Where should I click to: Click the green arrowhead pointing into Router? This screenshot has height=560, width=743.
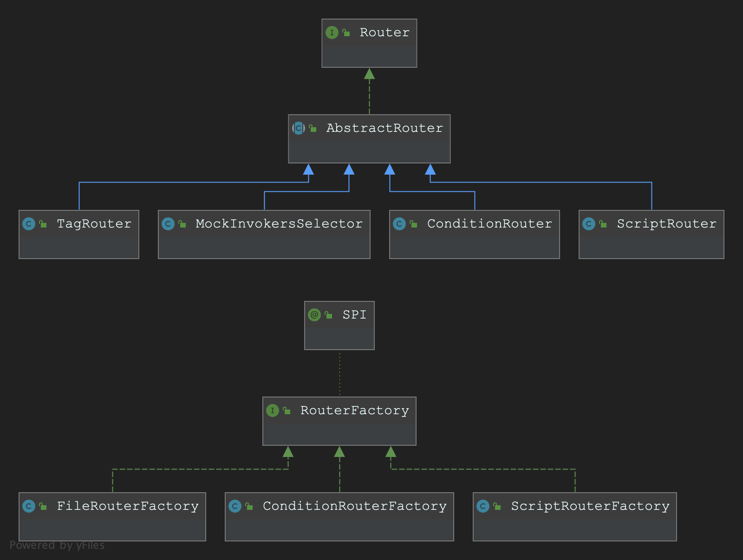[x=369, y=73]
